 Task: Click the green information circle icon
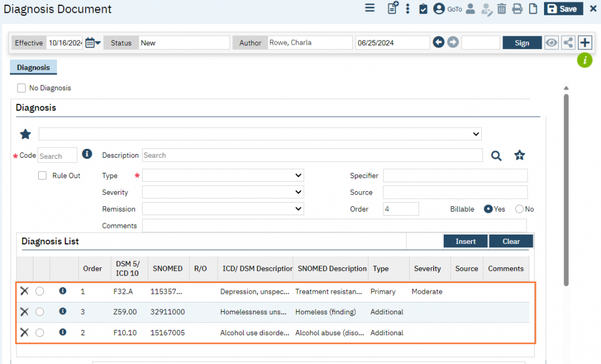pyautogui.click(x=585, y=60)
